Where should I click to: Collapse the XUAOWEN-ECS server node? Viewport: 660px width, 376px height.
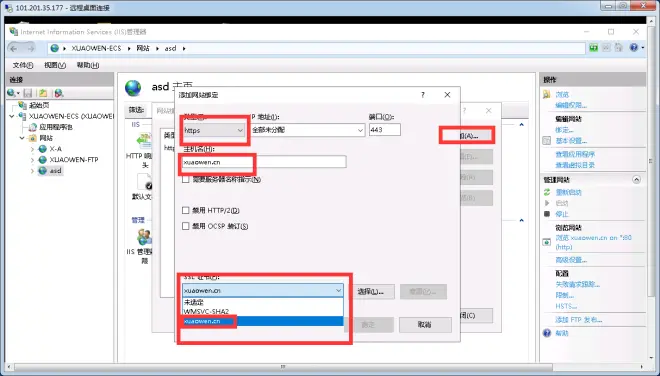coord(12,116)
